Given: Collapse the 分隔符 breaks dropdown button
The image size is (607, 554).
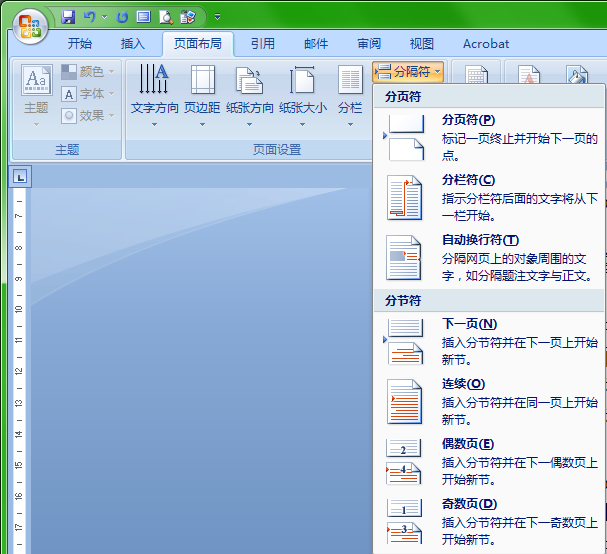Looking at the screenshot, I should pos(408,72).
